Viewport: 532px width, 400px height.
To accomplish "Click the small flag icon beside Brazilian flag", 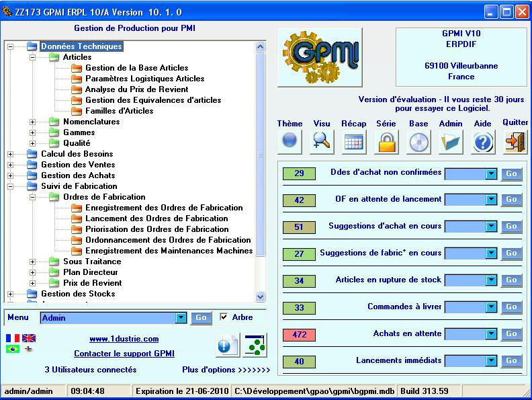I will tap(28, 349).
